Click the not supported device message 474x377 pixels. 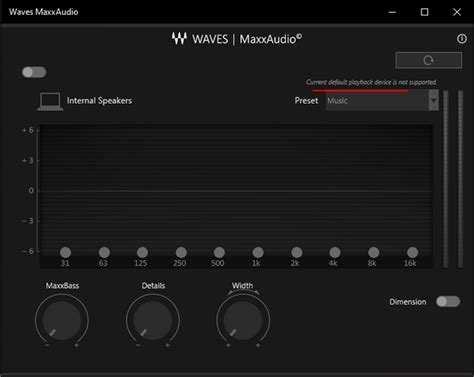371,82
